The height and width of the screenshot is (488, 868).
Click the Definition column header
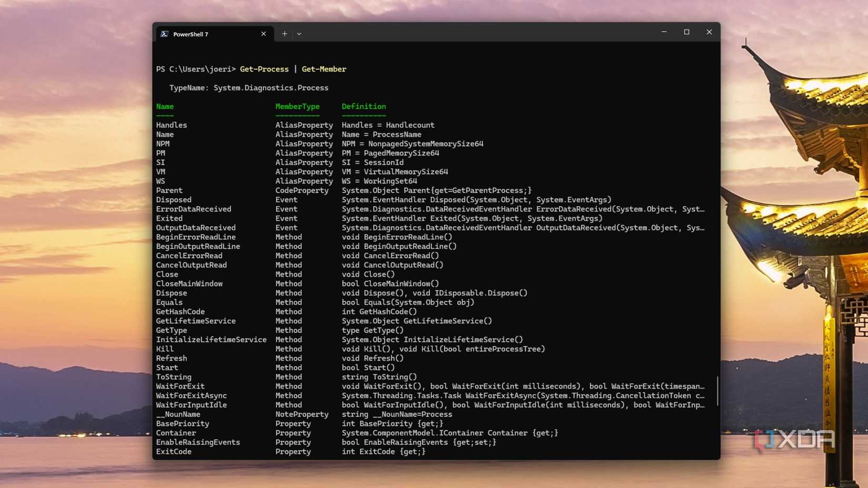pyautogui.click(x=364, y=106)
